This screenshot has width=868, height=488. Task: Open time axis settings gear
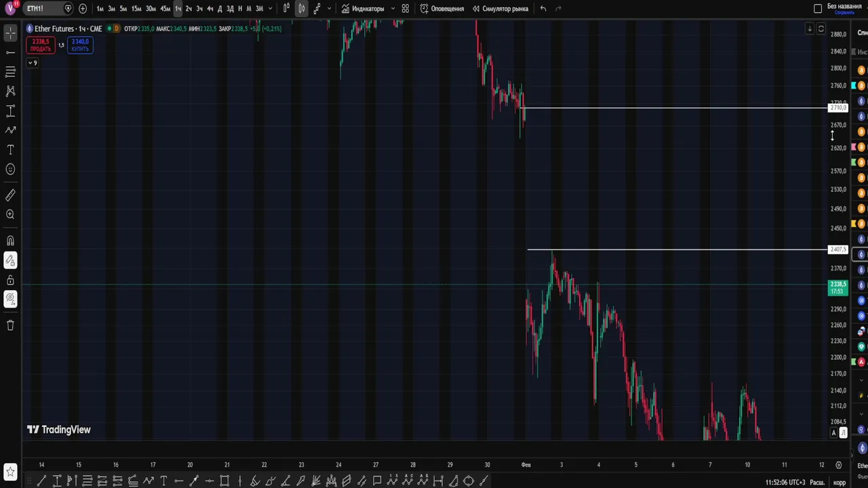click(839, 465)
